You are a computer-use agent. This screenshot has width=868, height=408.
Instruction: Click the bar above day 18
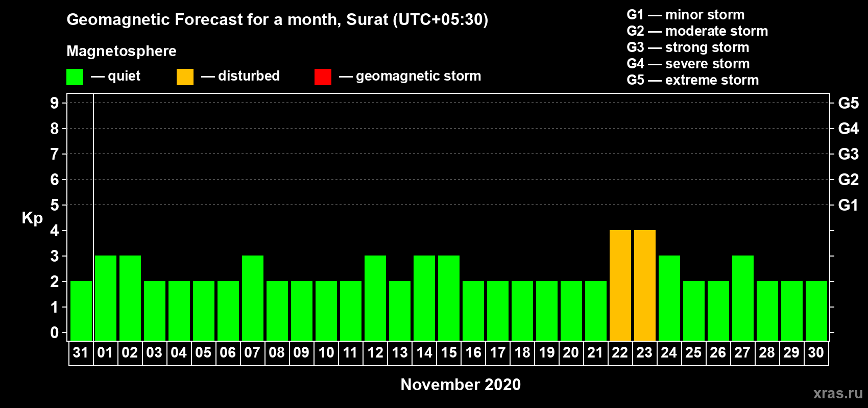point(522,311)
